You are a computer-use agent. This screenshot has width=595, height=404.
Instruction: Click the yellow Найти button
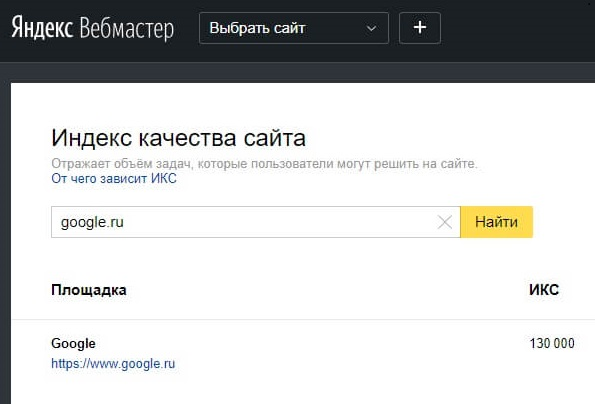(496, 222)
